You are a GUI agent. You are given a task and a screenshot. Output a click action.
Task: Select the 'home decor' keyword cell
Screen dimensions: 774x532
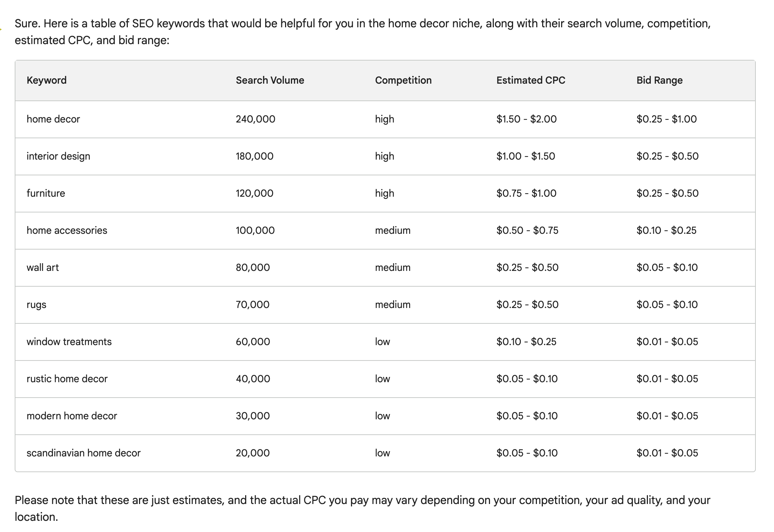click(53, 119)
